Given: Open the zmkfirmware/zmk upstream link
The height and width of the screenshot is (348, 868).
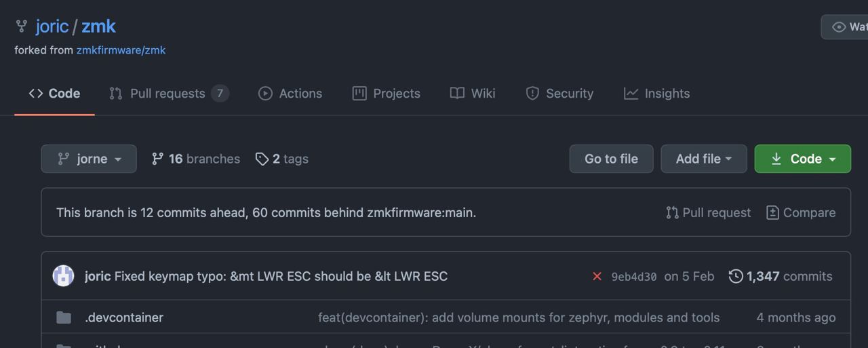Looking at the screenshot, I should pos(121,50).
